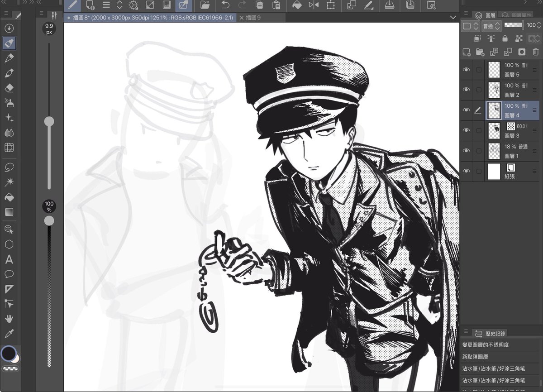This screenshot has height=392, width=543.
Task: Click the brush size slider handle
Action: pyautogui.click(x=49, y=121)
